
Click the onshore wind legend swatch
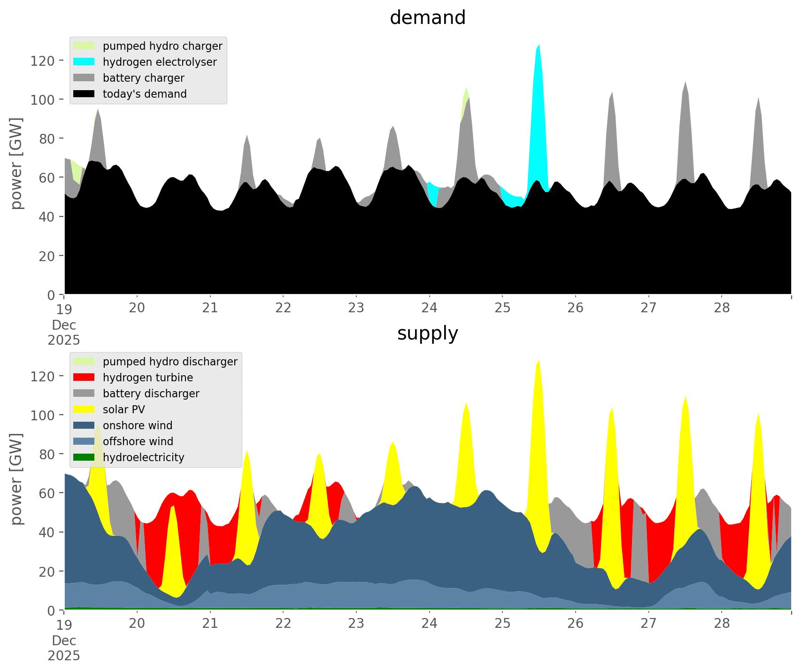[x=84, y=425]
